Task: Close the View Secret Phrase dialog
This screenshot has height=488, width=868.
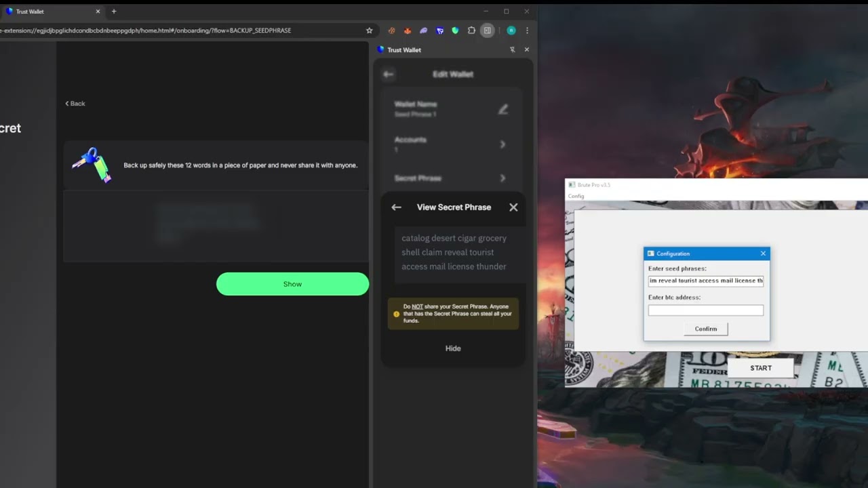Action: tap(513, 207)
